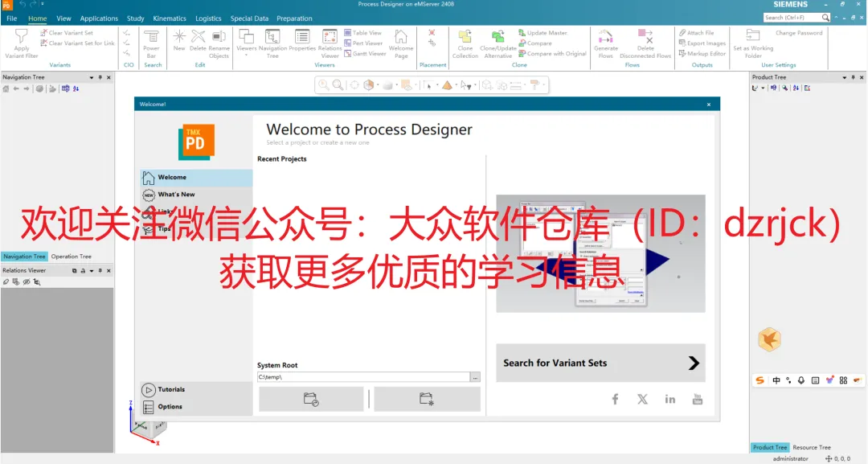
Task: Toggle auto-hide pin on Navigation Tree panel
Action: [100, 77]
